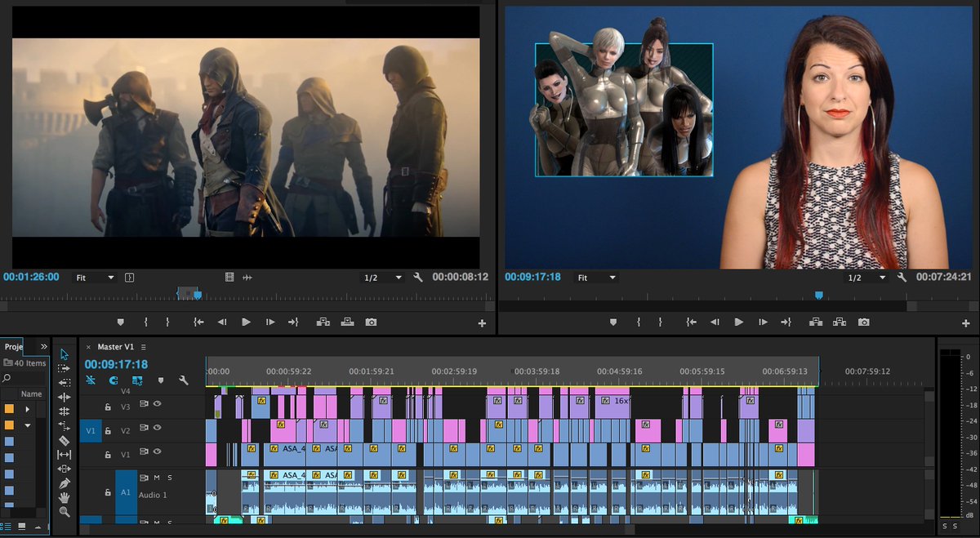The width and height of the screenshot is (980, 538).
Task: Play the Source monitor clip
Action: coord(246,322)
